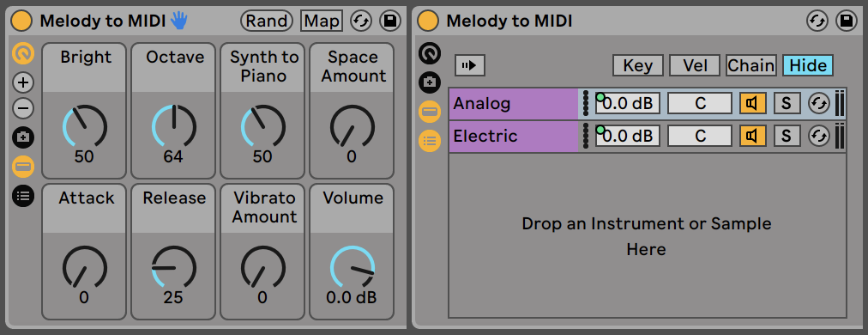Click hot-swap icon in right rack header
The image size is (868, 335).
(x=817, y=21)
